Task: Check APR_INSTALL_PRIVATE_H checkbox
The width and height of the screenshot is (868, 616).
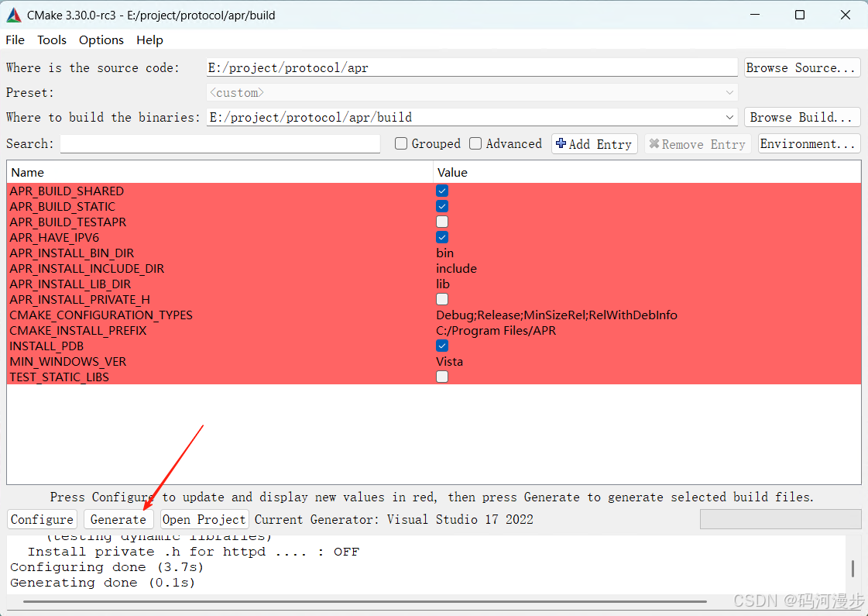Action: [x=442, y=300]
